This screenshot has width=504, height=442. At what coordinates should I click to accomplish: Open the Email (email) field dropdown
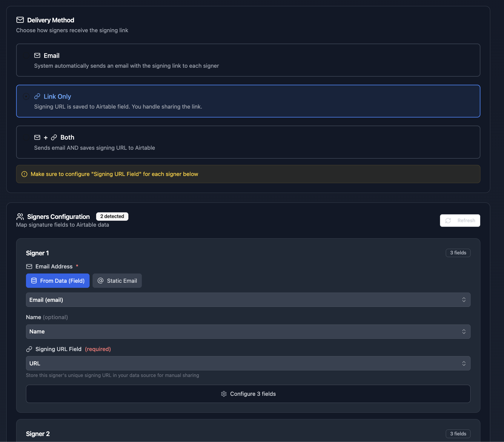[x=248, y=300]
